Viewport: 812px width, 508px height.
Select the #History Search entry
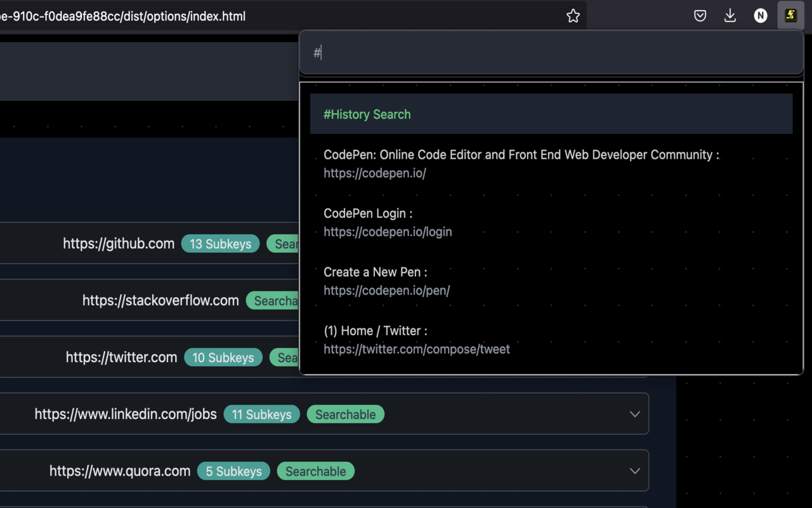pos(551,114)
